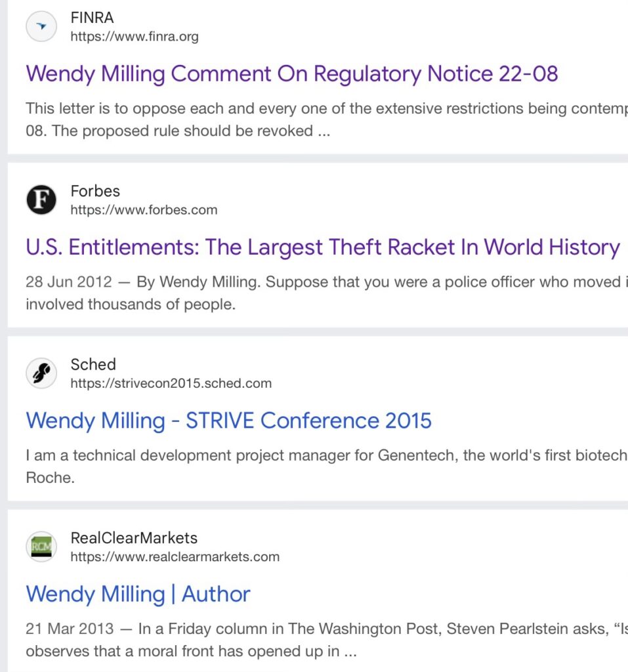Viewport: 628px width, 672px height.
Task: Click the strivecon2015.sched.com URL
Action: 171,383
